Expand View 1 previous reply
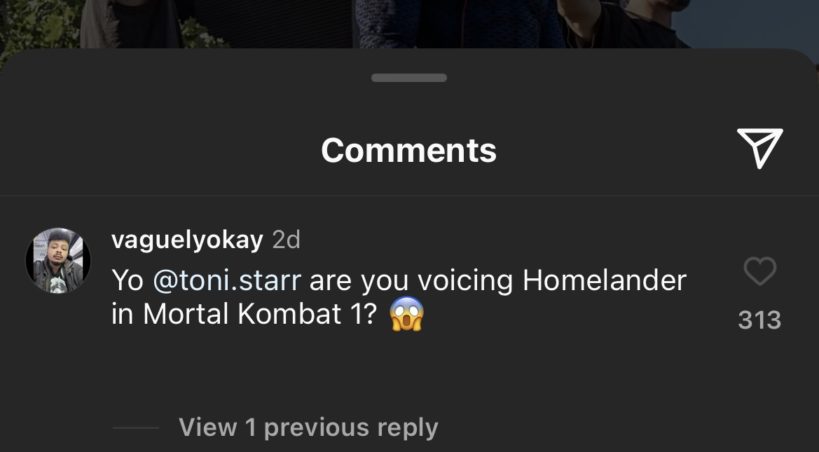The image size is (819, 452). pos(308,427)
